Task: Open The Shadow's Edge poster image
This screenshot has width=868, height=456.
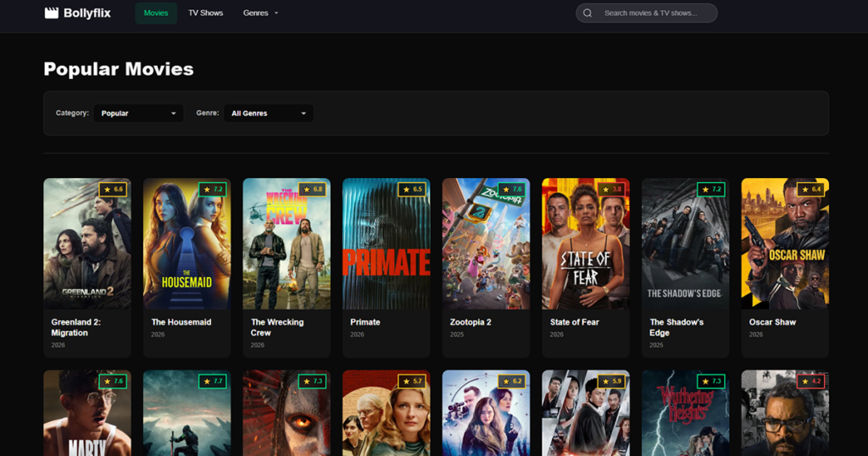Action: (685, 243)
